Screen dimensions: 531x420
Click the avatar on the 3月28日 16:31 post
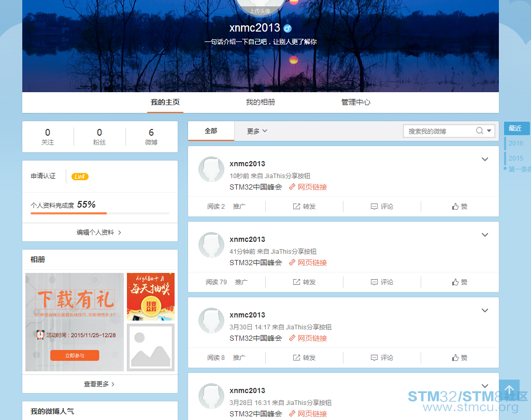click(x=211, y=396)
